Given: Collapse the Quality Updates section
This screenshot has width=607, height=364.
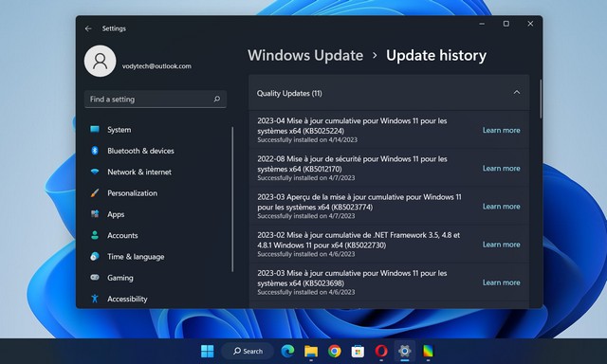Looking at the screenshot, I should click(x=516, y=93).
